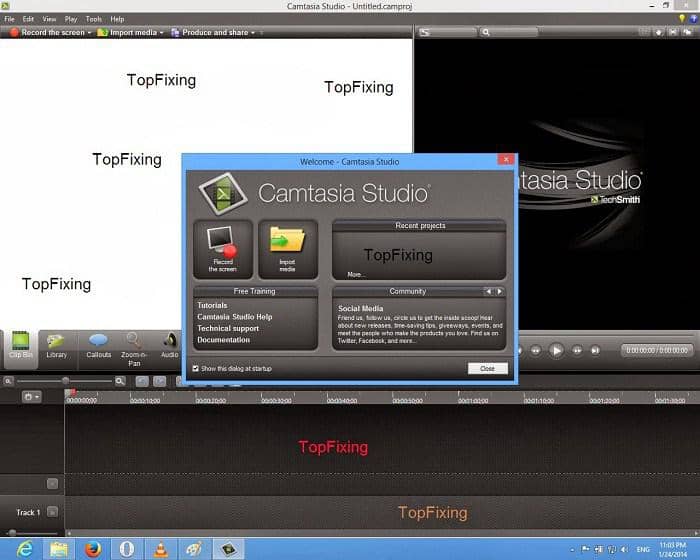This screenshot has width=700, height=560.
Task: Click the system tray volume icon
Action: pyautogui.click(x=625, y=549)
